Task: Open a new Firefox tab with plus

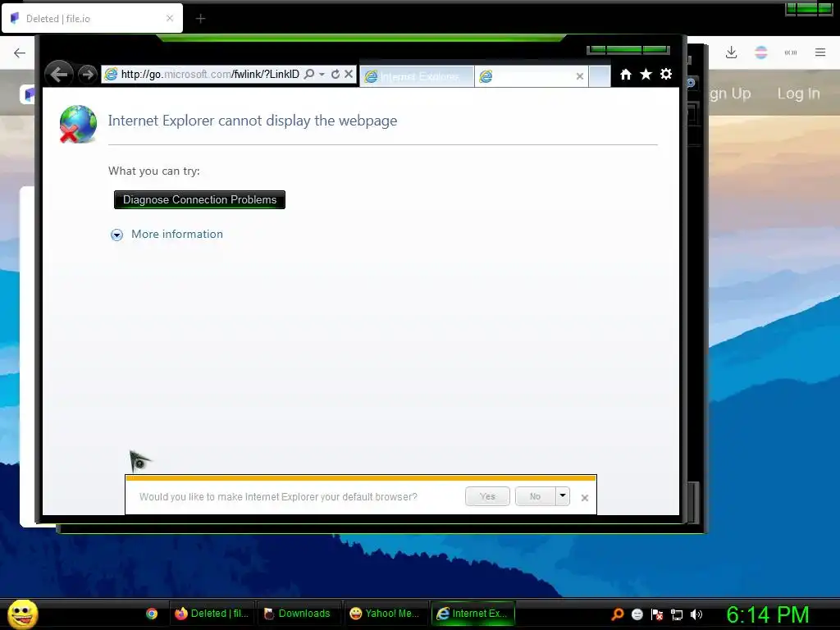Action: pos(200,19)
